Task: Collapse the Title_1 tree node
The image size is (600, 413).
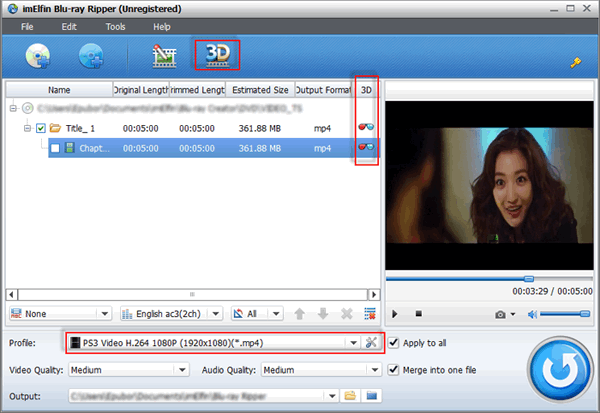Action: click(x=27, y=128)
